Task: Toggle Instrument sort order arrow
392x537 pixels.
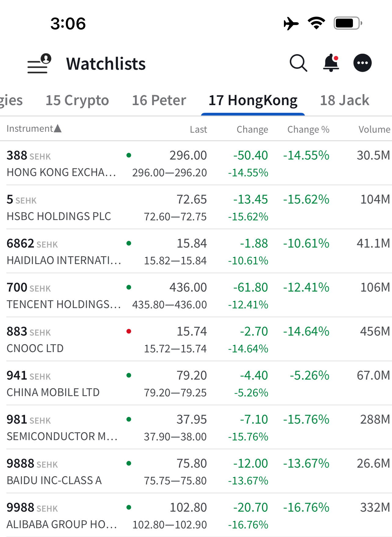Action: [58, 128]
